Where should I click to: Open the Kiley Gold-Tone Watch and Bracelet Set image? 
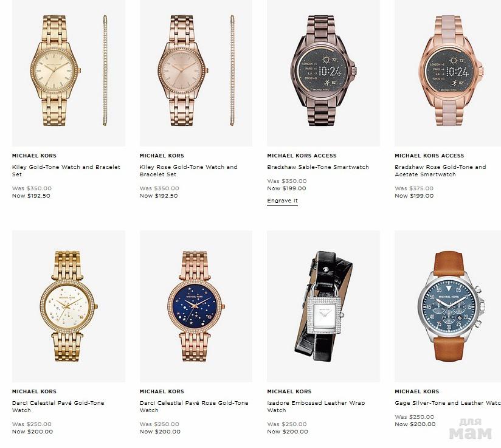point(68,73)
